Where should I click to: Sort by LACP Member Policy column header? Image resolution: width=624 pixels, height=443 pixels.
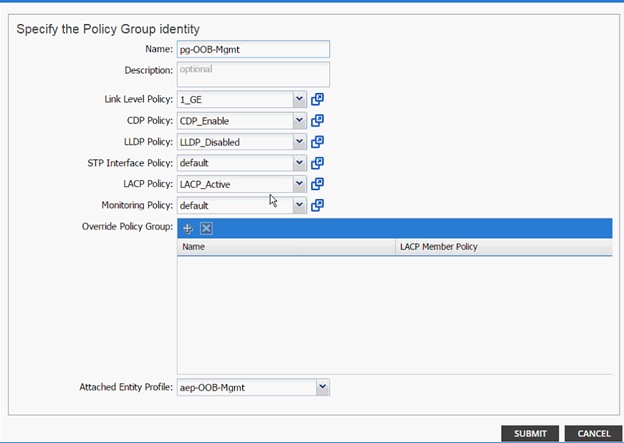click(504, 247)
